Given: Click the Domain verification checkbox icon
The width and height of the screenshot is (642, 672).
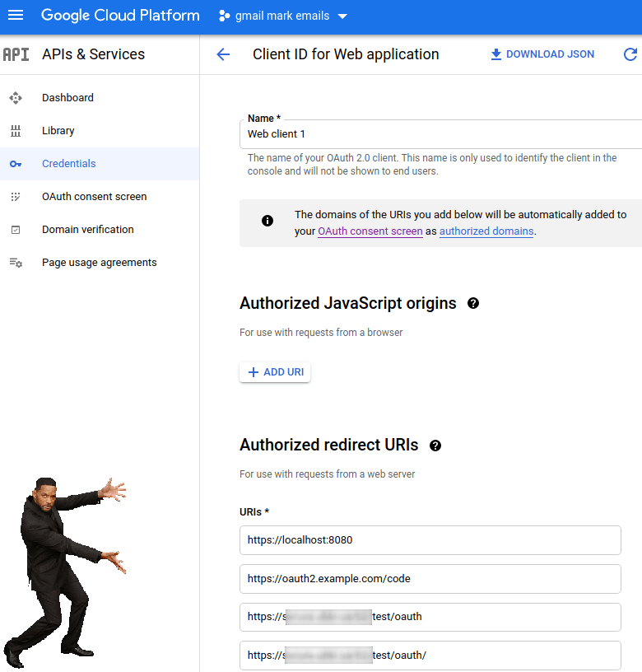Looking at the screenshot, I should click(16, 230).
